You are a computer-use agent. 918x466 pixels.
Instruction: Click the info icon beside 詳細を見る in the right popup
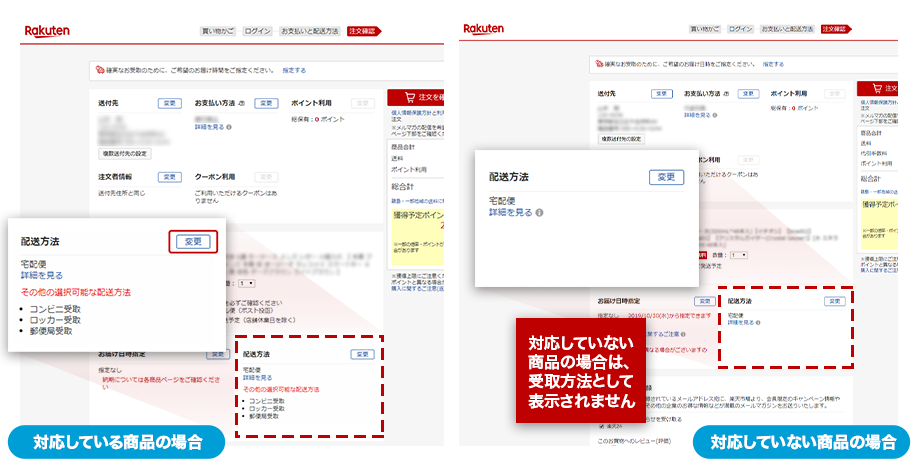coord(540,213)
